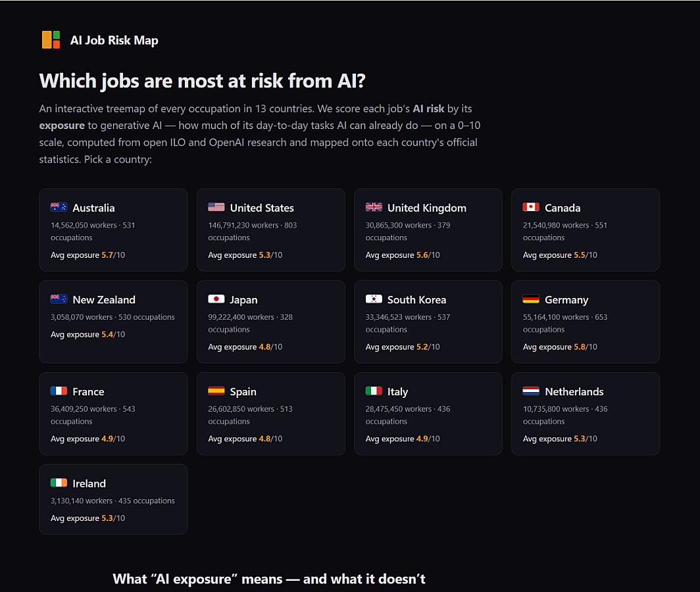
Task: Click the Canada flag icon
Action: [531, 207]
